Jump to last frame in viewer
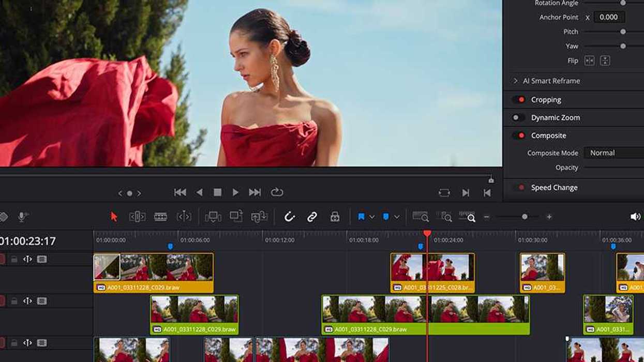 click(x=254, y=192)
